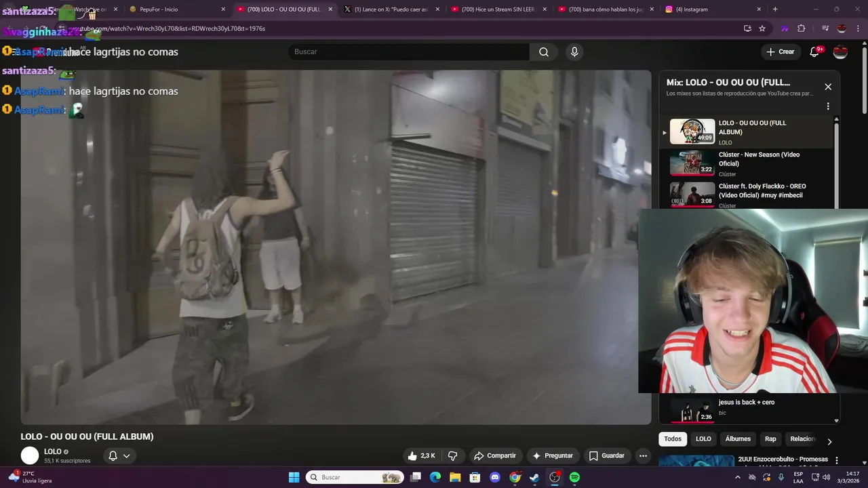Switch to the Lance on X tab
Viewport: 868px width, 488px height.
[x=391, y=9]
